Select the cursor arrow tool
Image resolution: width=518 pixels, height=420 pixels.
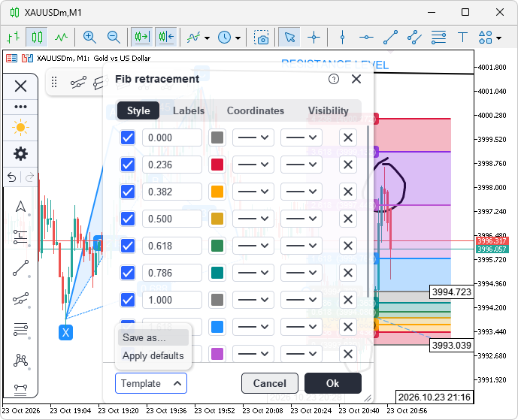click(x=289, y=38)
